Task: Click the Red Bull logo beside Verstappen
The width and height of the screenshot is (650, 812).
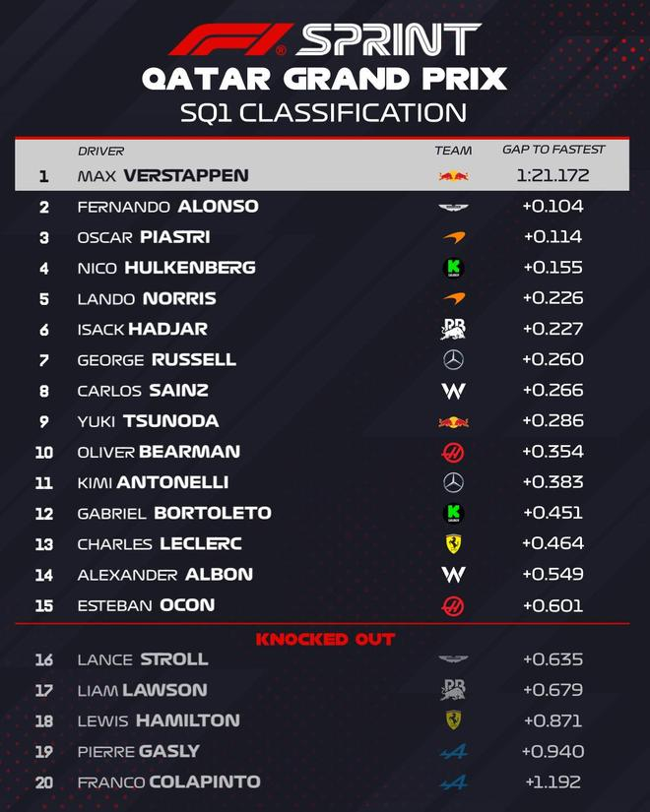Action: point(453,176)
